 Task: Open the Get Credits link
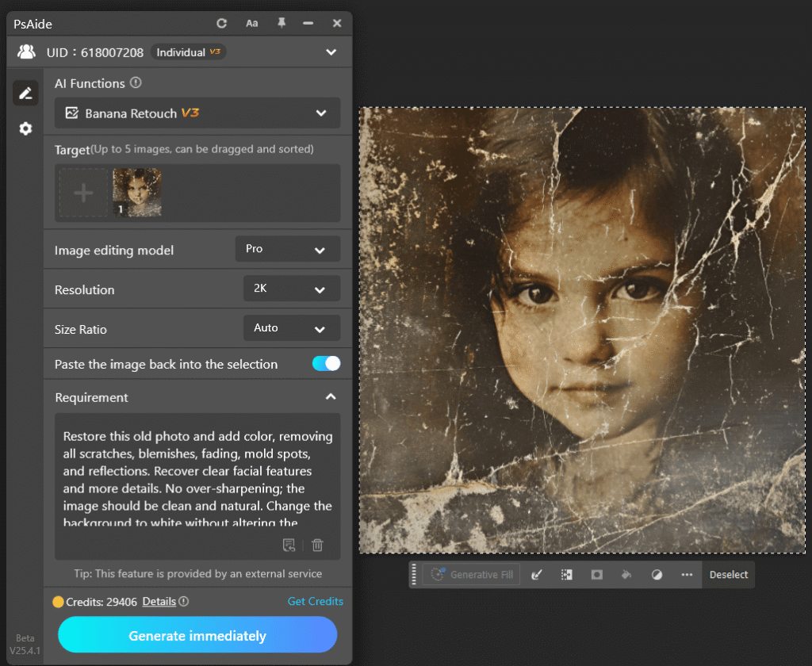click(x=315, y=601)
